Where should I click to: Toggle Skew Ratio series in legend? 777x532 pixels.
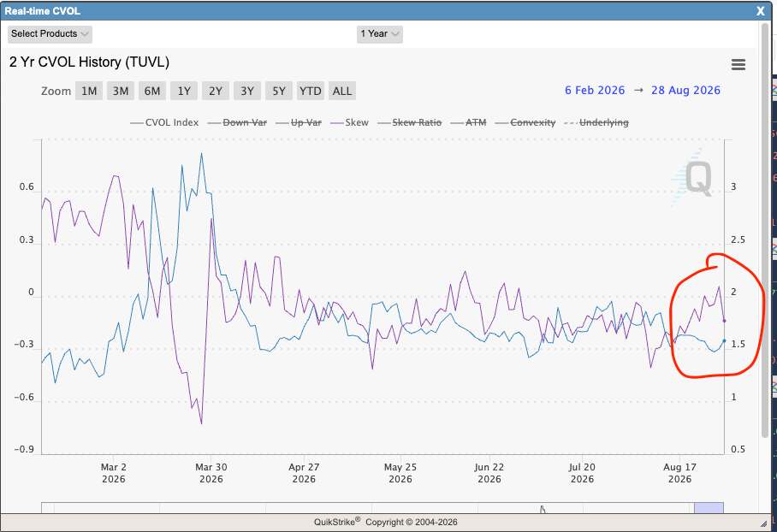409,122
